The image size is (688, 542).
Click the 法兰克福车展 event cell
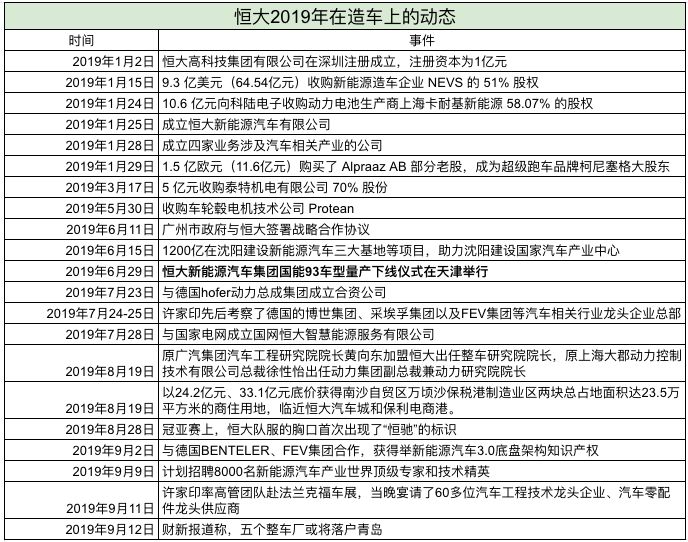[421, 500]
